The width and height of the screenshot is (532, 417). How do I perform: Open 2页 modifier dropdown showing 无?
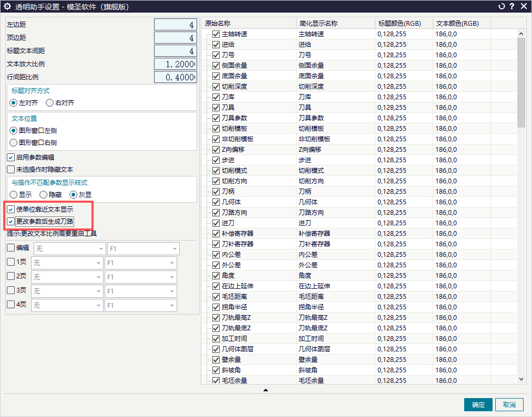(67, 277)
